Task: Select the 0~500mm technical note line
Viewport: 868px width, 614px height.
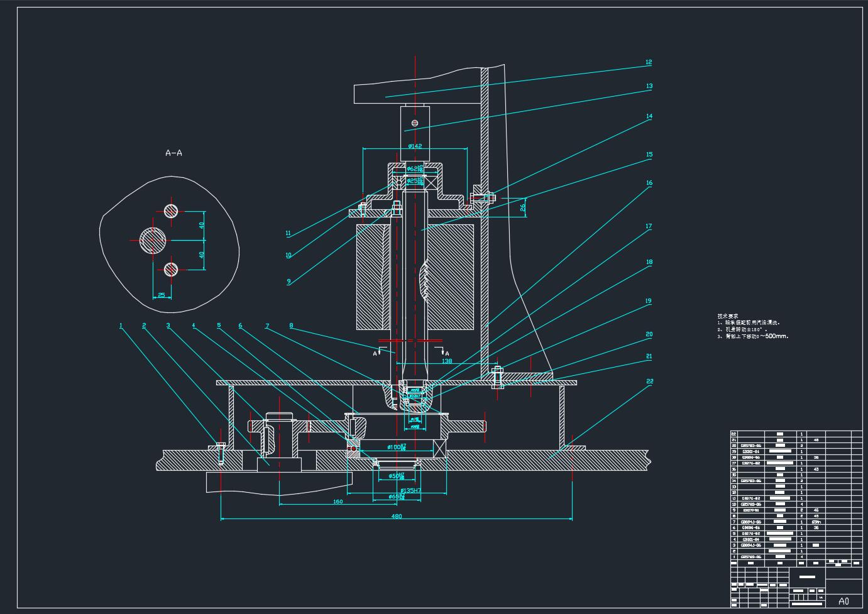Action: 753,336
